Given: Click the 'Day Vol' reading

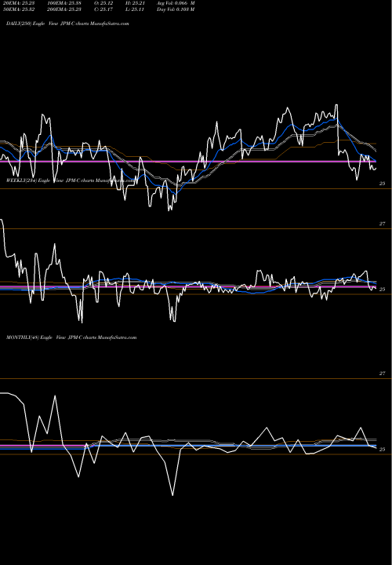Looking at the screenshot, I should (x=176, y=9).
